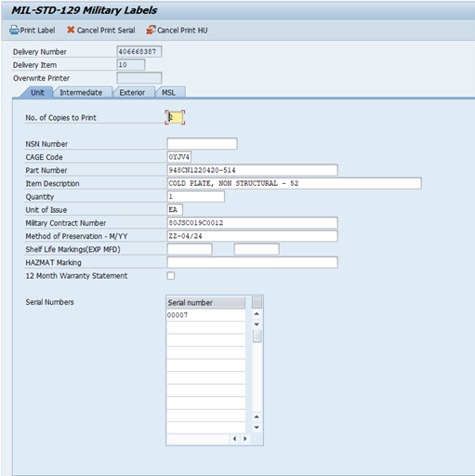The height and width of the screenshot is (476, 475).
Task: Click the Cancel Print HU icon
Action: [x=151, y=30]
